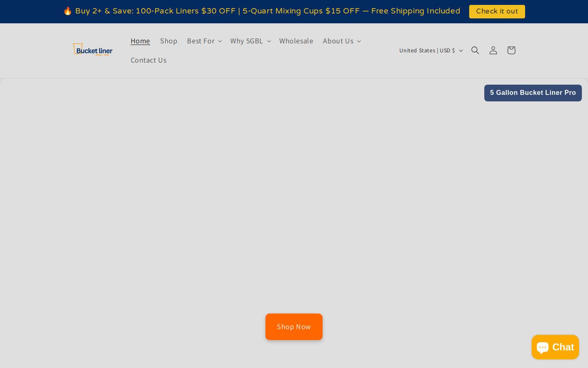This screenshot has width=588, height=368.
Task: Expand the About Us menu
Action: click(x=341, y=41)
